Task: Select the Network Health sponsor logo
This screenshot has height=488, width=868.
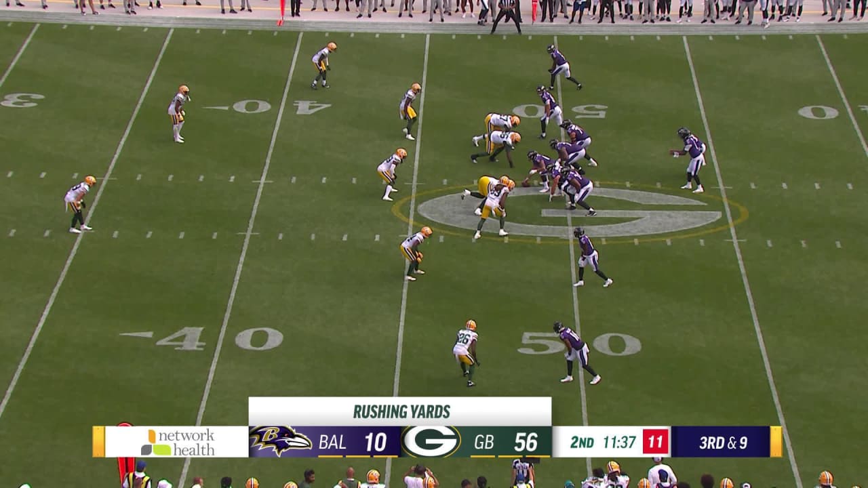Action: point(178,439)
